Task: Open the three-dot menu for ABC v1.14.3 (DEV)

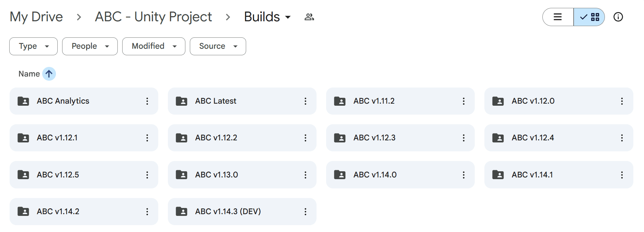Action: [305, 211]
